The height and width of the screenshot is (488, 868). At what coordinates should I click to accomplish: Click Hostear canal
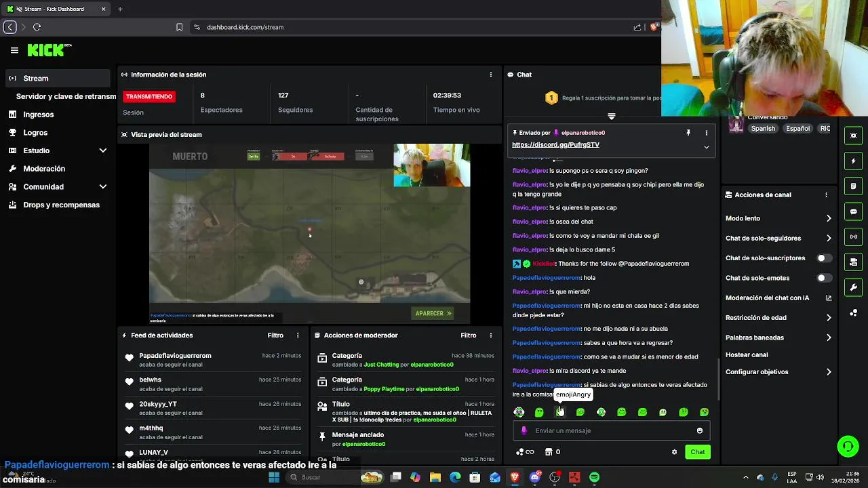[x=747, y=354]
